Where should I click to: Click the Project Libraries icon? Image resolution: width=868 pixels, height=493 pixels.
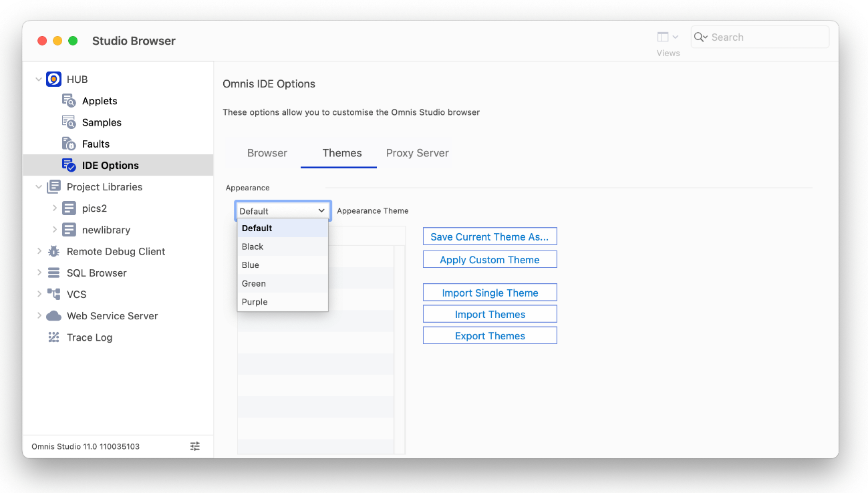(x=53, y=187)
